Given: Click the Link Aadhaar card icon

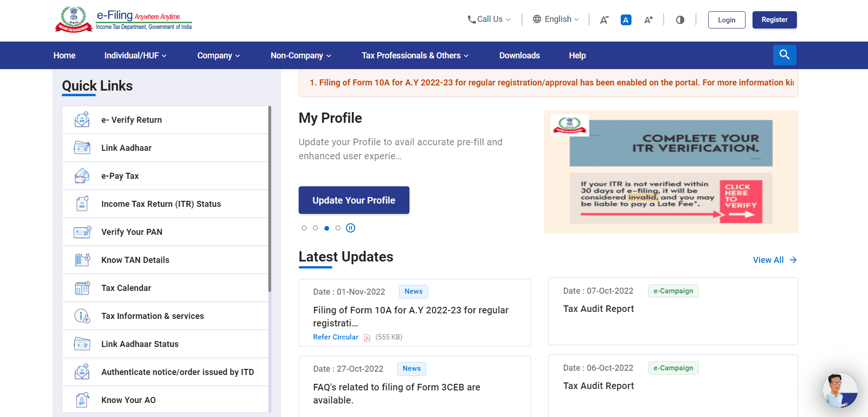Looking at the screenshot, I should click(82, 148).
